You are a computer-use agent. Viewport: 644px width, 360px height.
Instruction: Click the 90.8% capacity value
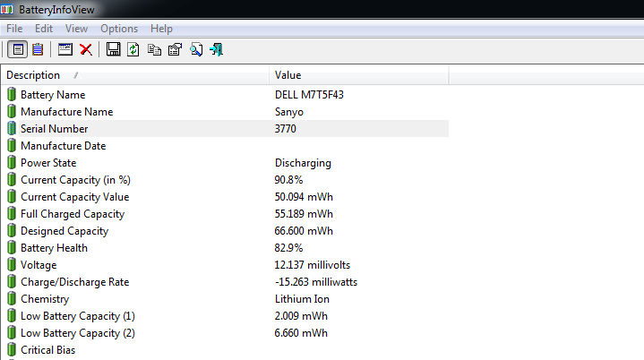pos(288,180)
